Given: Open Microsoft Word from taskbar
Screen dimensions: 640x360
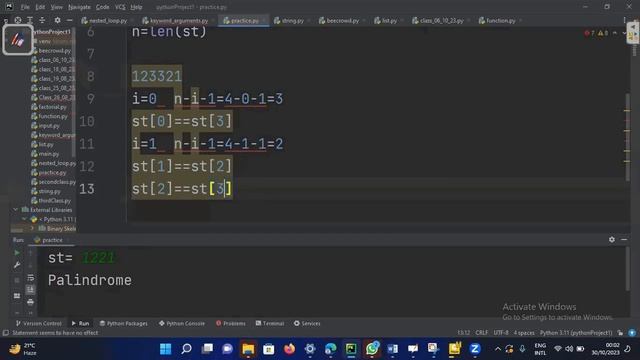Looking at the screenshot, I should 392,349.
